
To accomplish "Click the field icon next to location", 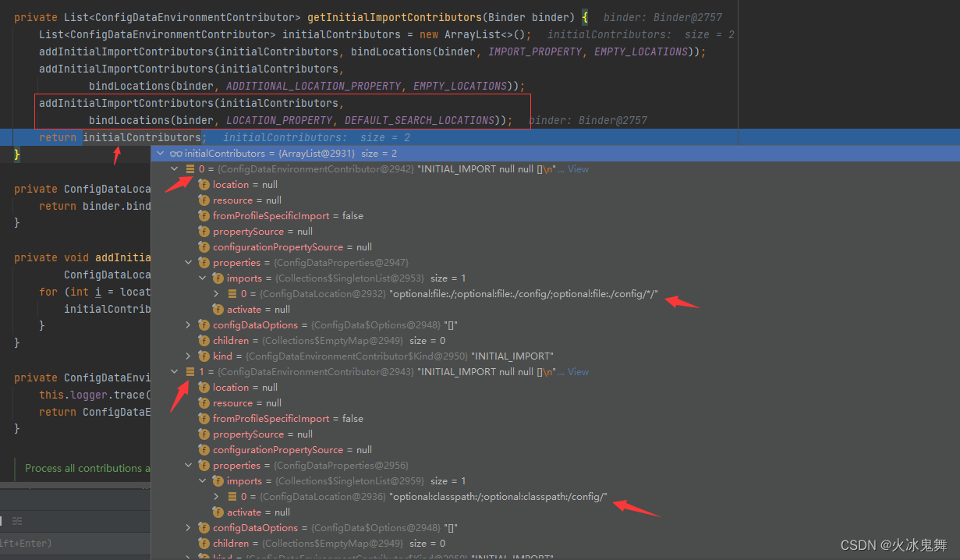I will (204, 184).
